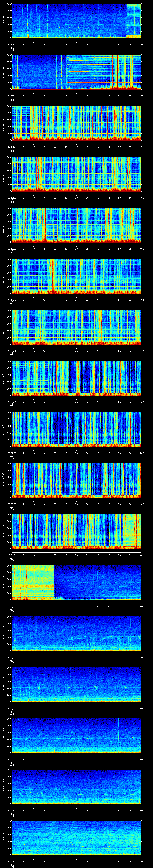
Task: Click the spectrogram panel starting at 20:15:00
Action: pos(77,72)
